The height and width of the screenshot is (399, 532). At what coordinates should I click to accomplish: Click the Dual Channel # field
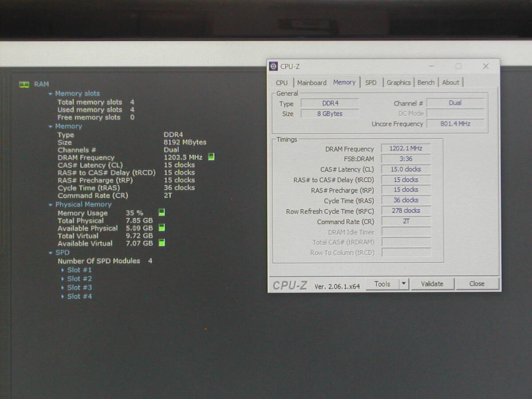tap(455, 103)
